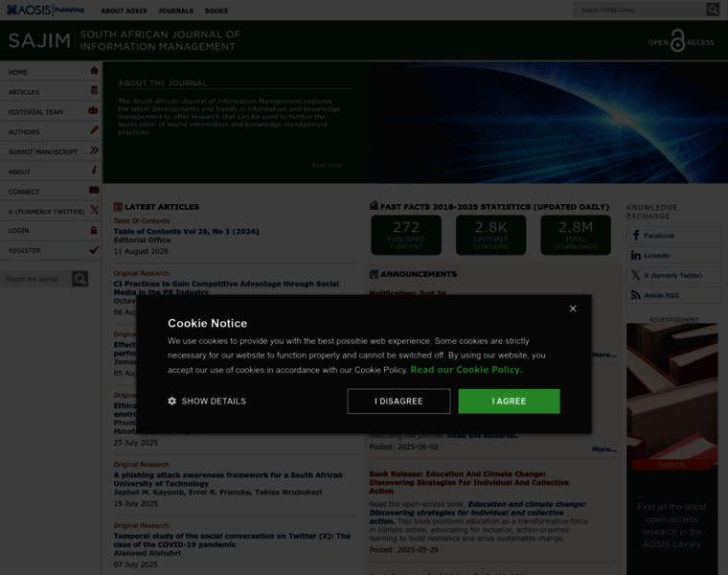Click the Home house icon

[94, 71]
